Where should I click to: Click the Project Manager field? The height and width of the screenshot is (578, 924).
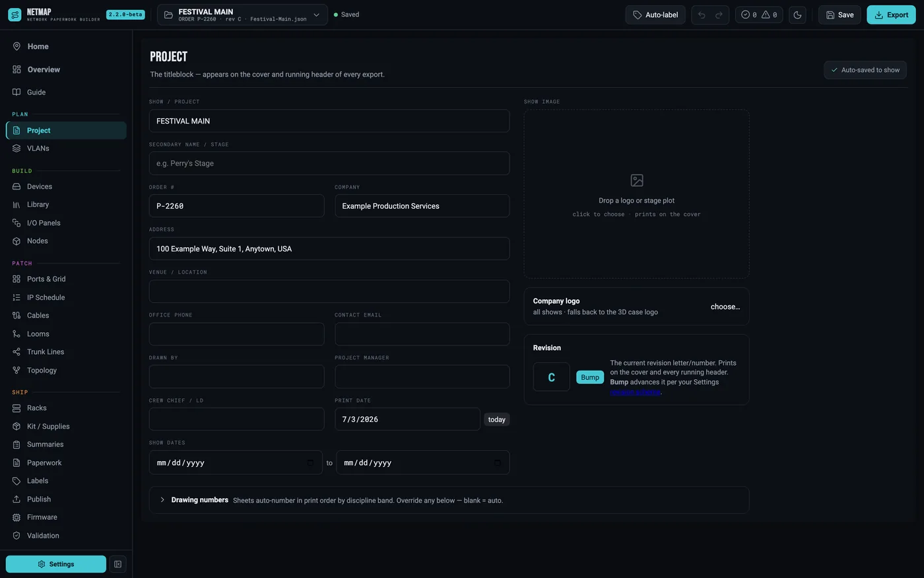tap(422, 377)
